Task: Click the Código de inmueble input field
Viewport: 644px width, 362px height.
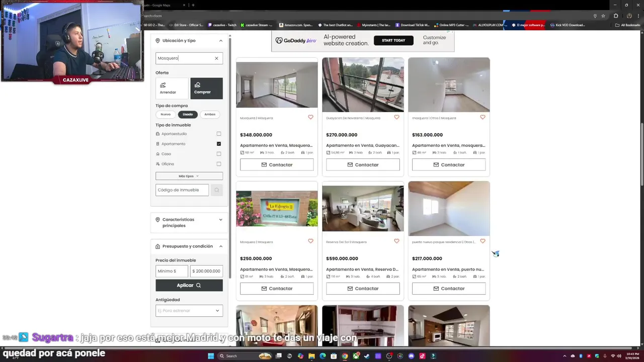Action: (x=182, y=190)
